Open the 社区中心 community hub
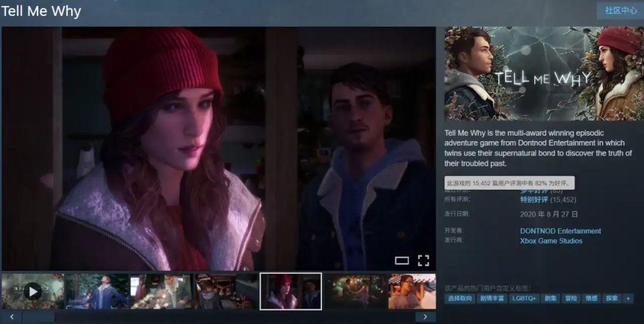644x324 pixels. coord(620,11)
